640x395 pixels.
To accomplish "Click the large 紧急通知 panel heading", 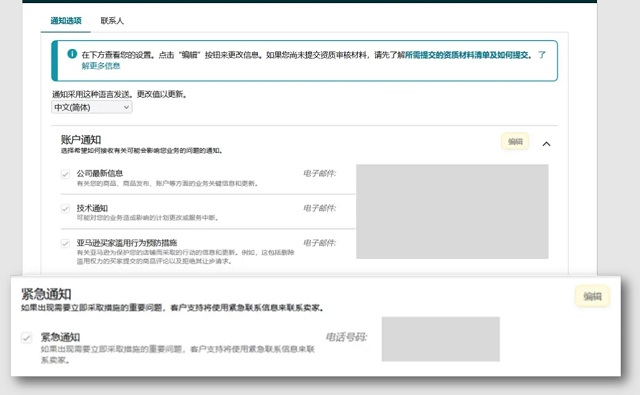I will (x=46, y=294).
